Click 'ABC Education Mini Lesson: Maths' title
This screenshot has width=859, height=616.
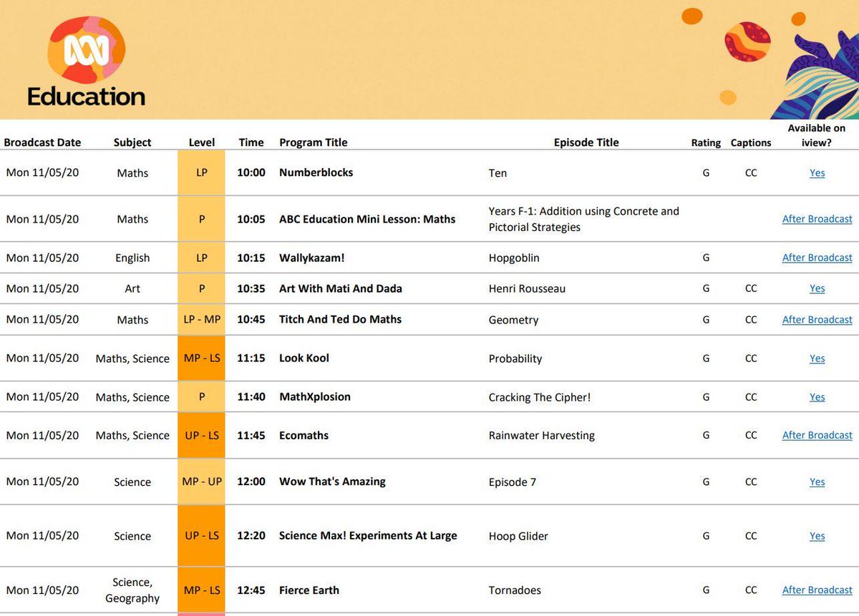(367, 219)
